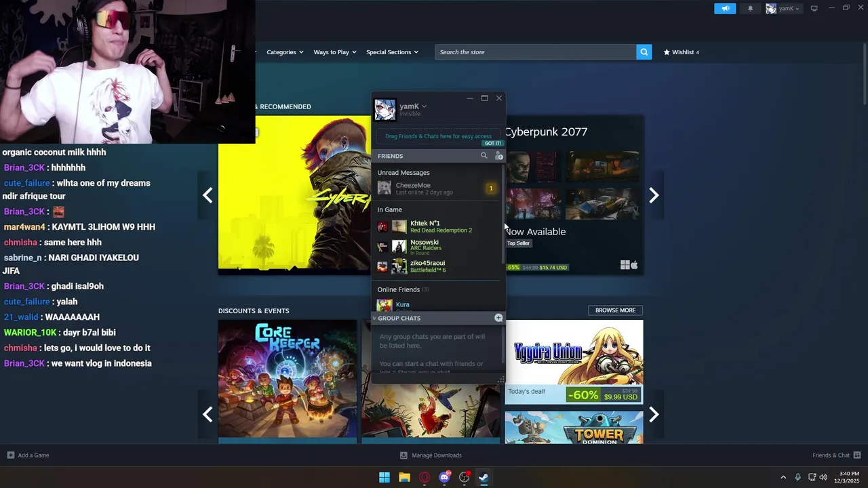Click the friends list scrollbar
The image size is (868, 488).
[502, 213]
